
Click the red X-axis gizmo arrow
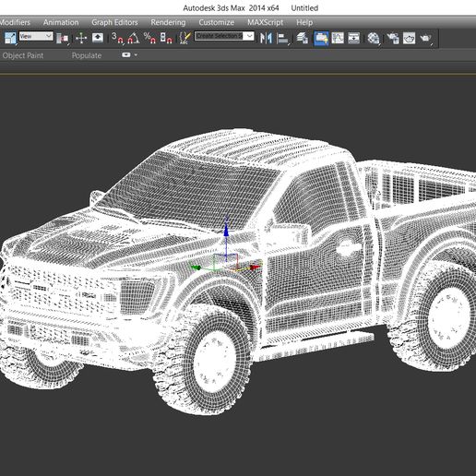click(255, 268)
